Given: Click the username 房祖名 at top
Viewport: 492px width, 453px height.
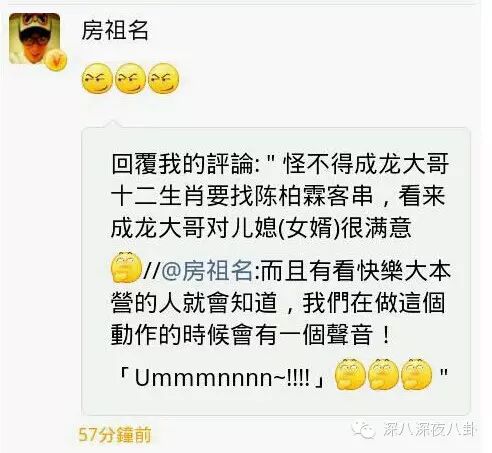Looking at the screenshot, I should point(115,30).
